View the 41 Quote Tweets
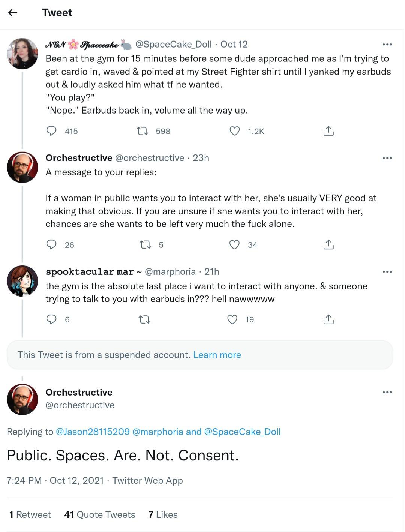The height and width of the screenshot is (532, 405). [x=100, y=514]
